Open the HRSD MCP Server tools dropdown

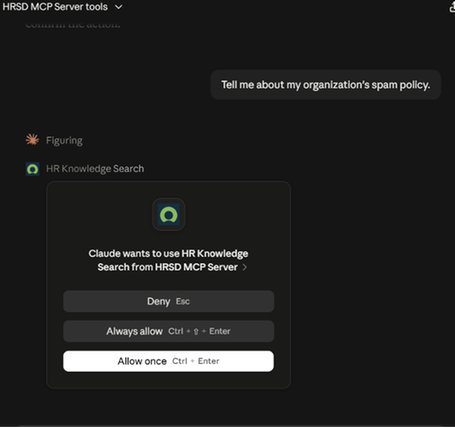pos(62,7)
